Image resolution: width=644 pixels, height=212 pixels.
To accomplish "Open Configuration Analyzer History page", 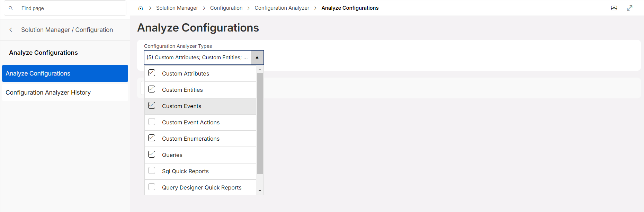I will tap(65, 92).
